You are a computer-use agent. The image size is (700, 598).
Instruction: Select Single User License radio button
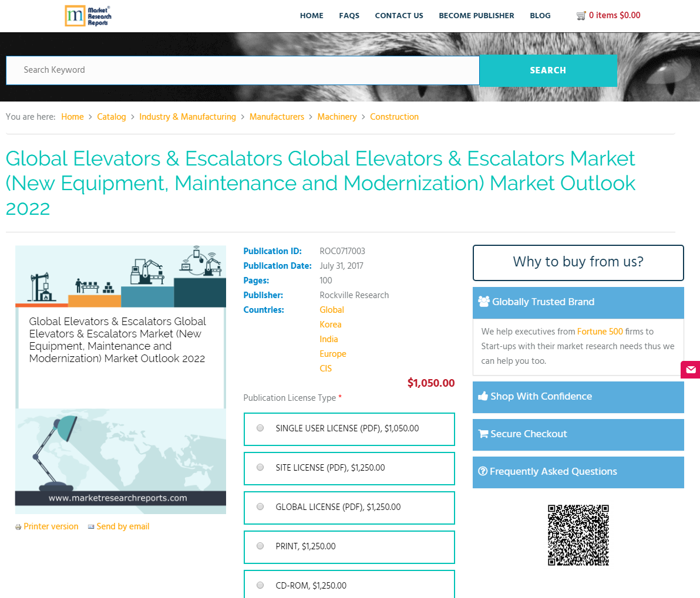click(260, 428)
